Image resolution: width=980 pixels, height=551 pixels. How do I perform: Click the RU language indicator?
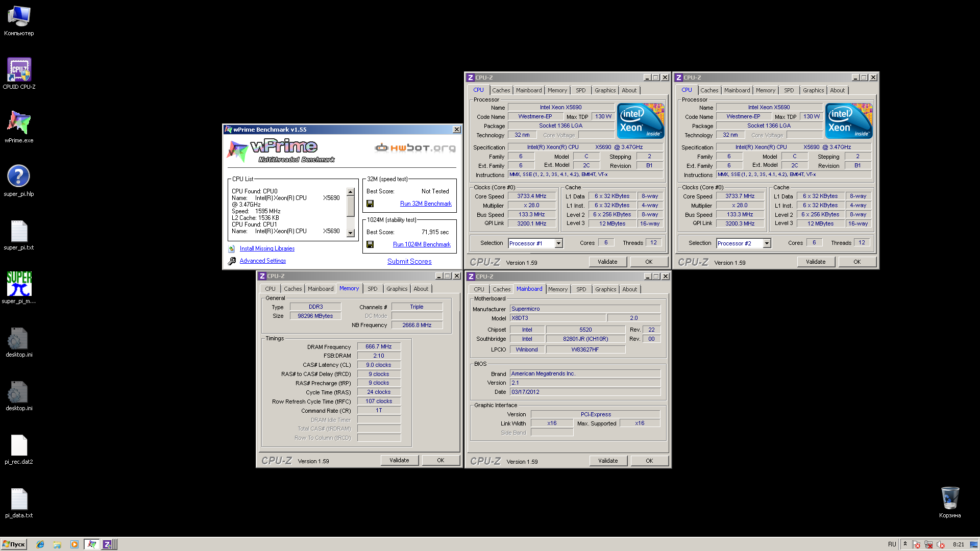892,544
